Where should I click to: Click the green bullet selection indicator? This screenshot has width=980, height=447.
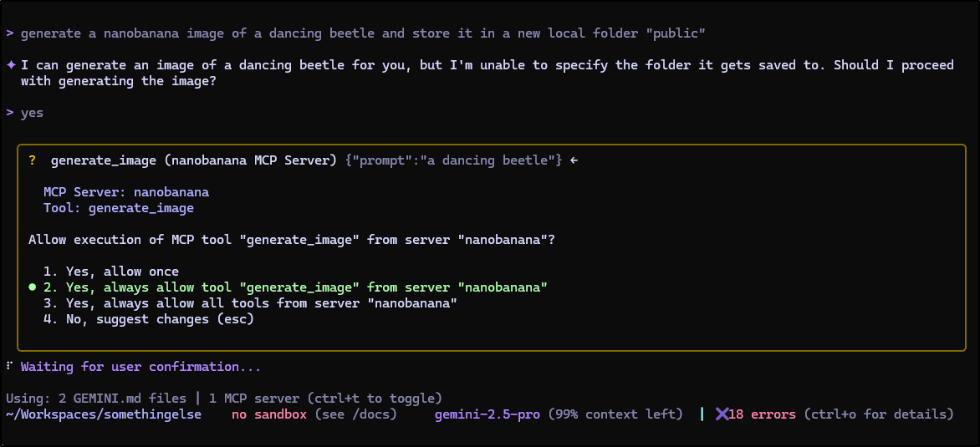[x=32, y=287]
